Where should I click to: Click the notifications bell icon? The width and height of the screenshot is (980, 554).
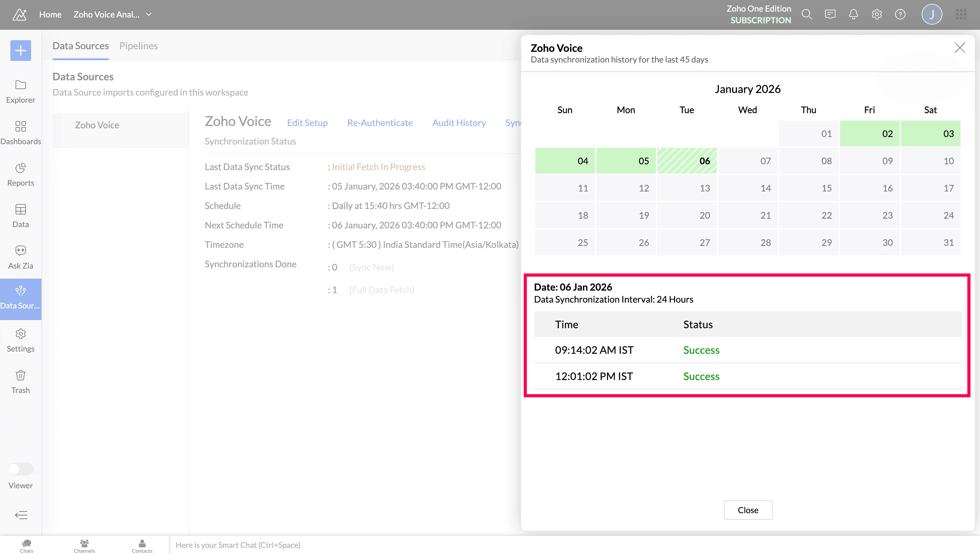[x=853, y=15]
